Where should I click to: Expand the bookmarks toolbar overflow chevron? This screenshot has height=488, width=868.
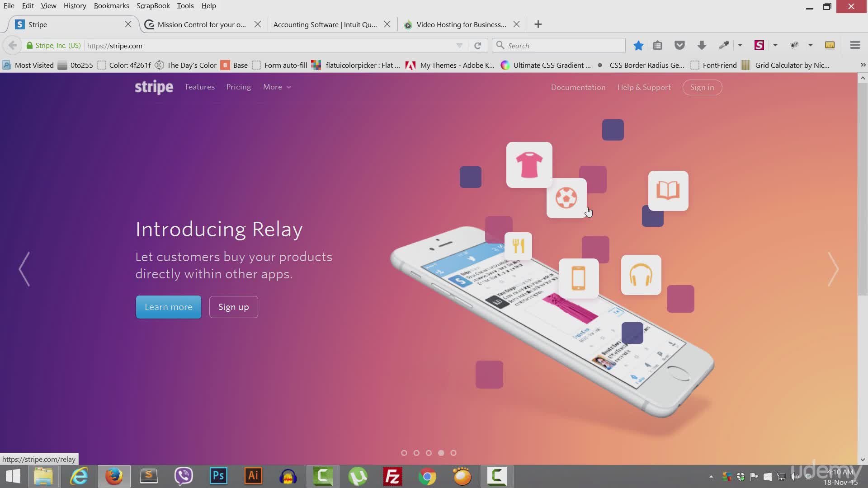[x=863, y=65]
